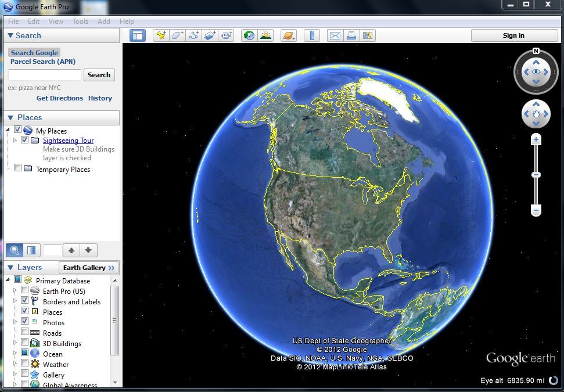Select the Add Polygon tool
Screen dimensions: 564x392
[177, 35]
